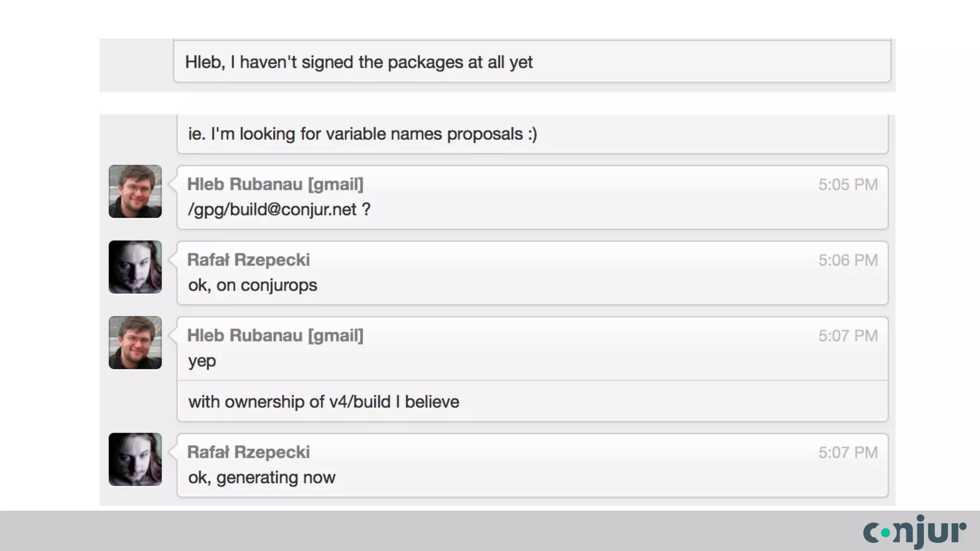980x551 pixels.
Task: Select Rafał Rzepecki's avatar beside "ok, generating now"
Action: (135, 459)
